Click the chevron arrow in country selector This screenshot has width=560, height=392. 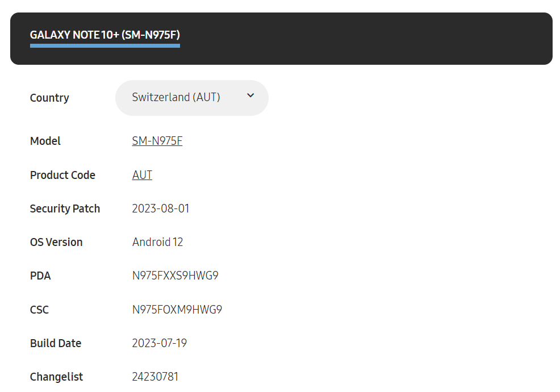250,96
